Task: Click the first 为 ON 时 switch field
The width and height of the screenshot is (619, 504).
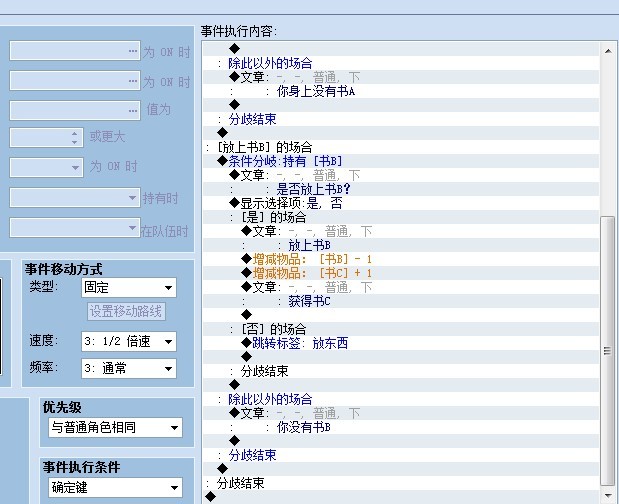Action: tap(75, 51)
